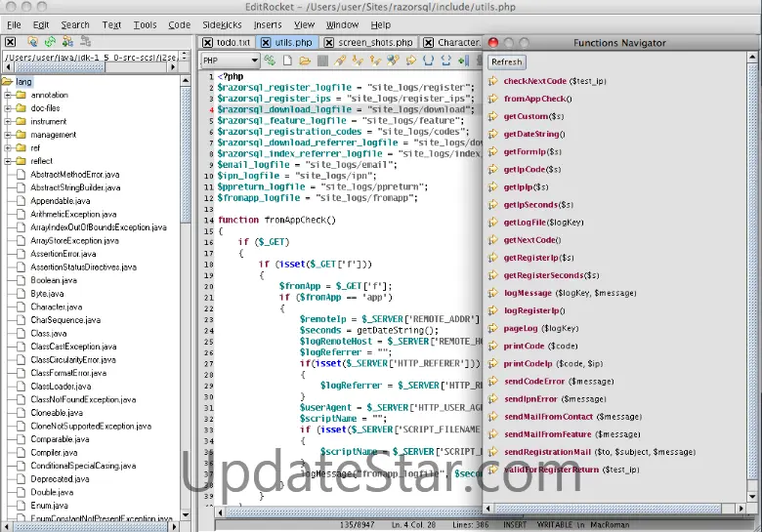Click the flashlight icon with up arrow
Image resolution: width=762 pixels, height=532 pixels.
pos(375,61)
